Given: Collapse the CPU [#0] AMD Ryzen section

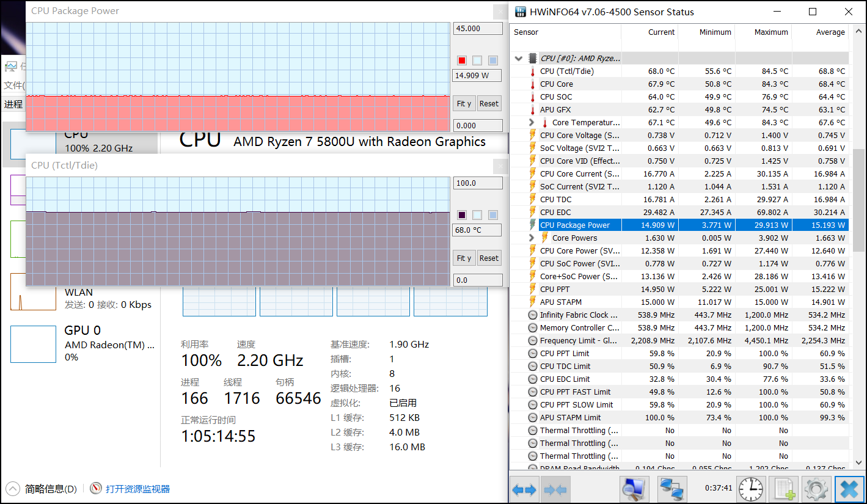Looking at the screenshot, I should coord(519,59).
